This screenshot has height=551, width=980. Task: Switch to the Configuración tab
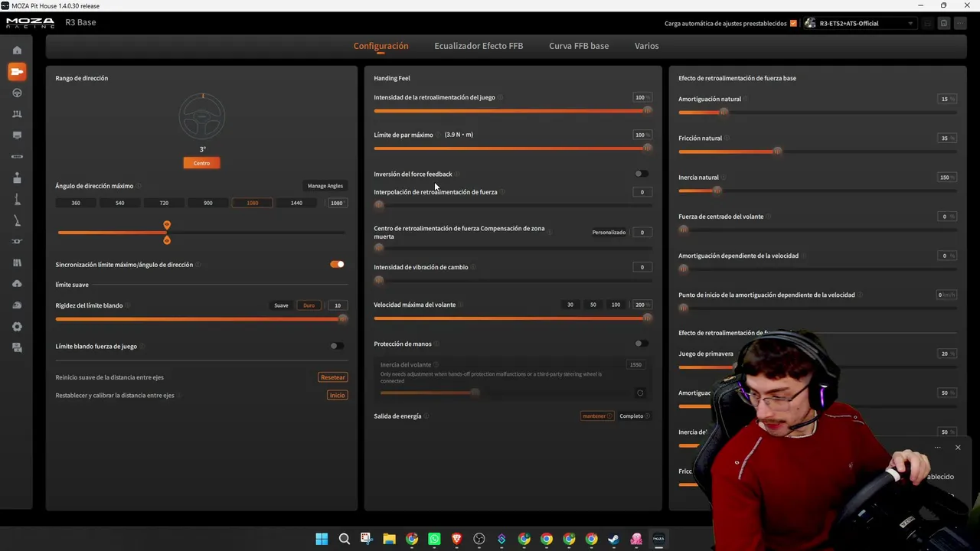[x=381, y=46]
